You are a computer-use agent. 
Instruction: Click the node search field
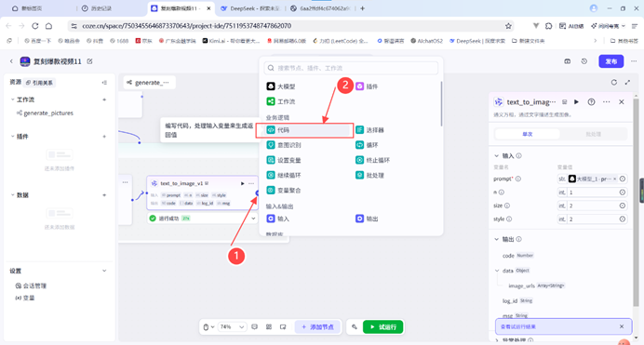pos(351,68)
